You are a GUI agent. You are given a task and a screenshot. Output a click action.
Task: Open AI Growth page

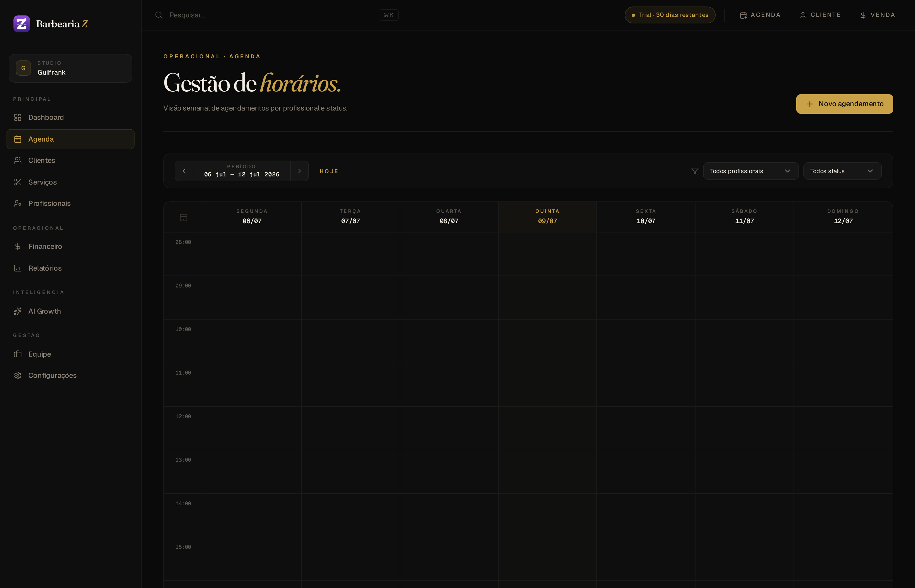pyautogui.click(x=71, y=311)
